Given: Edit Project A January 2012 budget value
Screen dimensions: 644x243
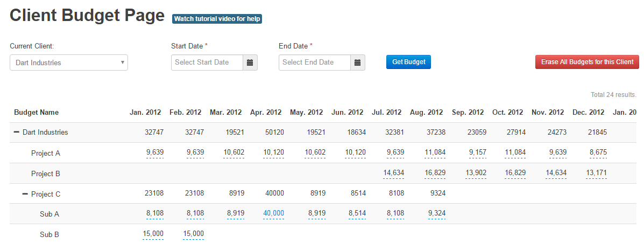Looking at the screenshot, I should [155, 152].
